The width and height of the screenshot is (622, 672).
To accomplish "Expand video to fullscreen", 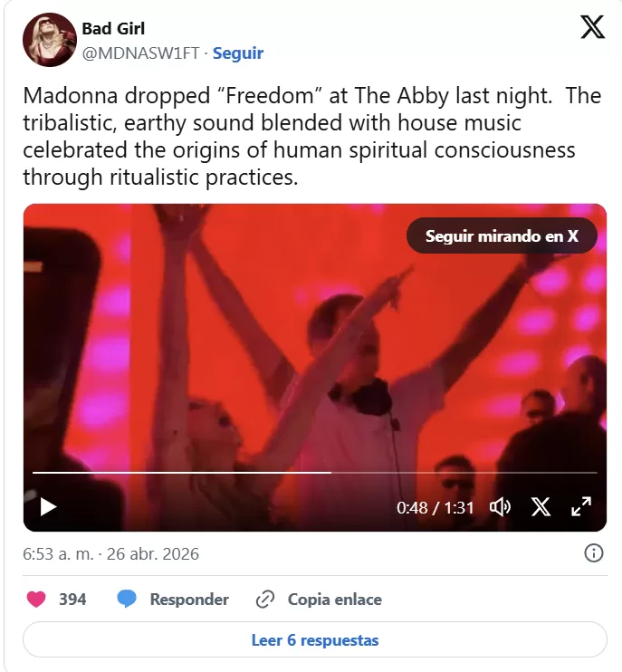I will click(581, 507).
